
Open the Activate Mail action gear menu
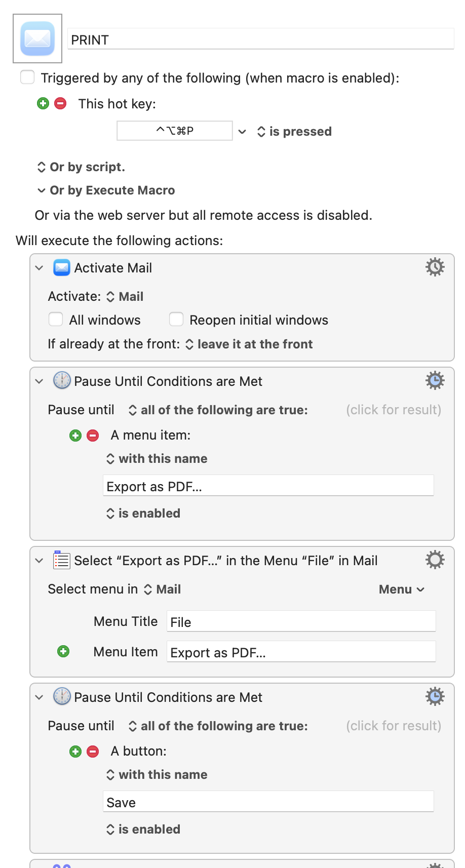click(x=435, y=267)
